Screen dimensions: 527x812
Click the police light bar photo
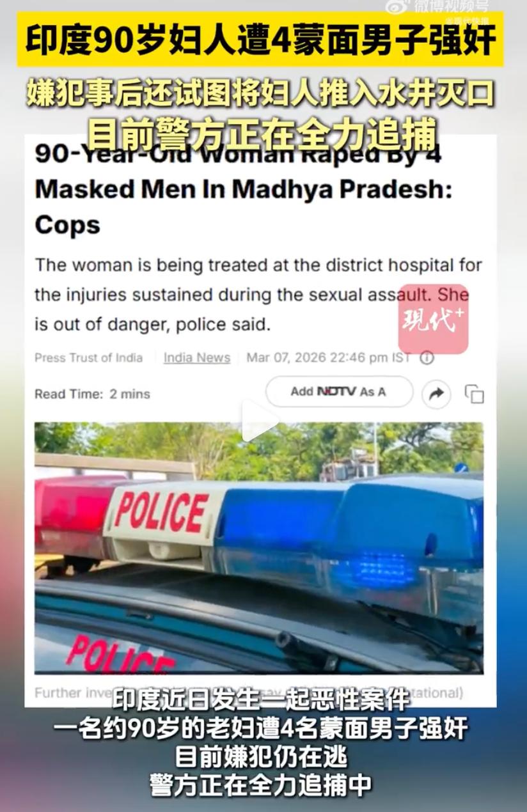click(x=259, y=547)
